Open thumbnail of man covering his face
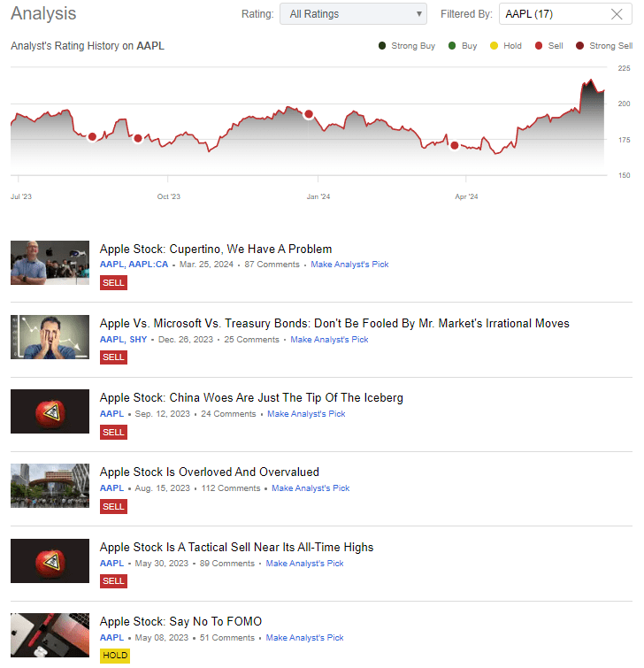This screenshot has width=644, height=668. pos(50,337)
